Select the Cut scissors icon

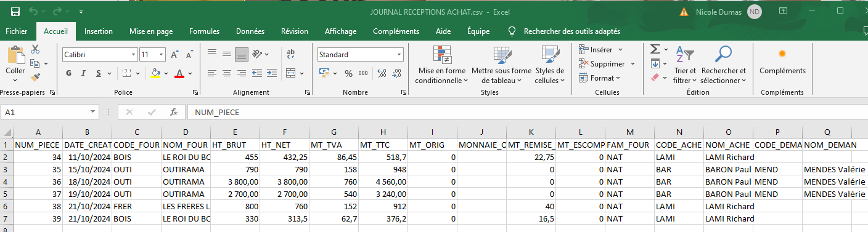(x=35, y=49)
